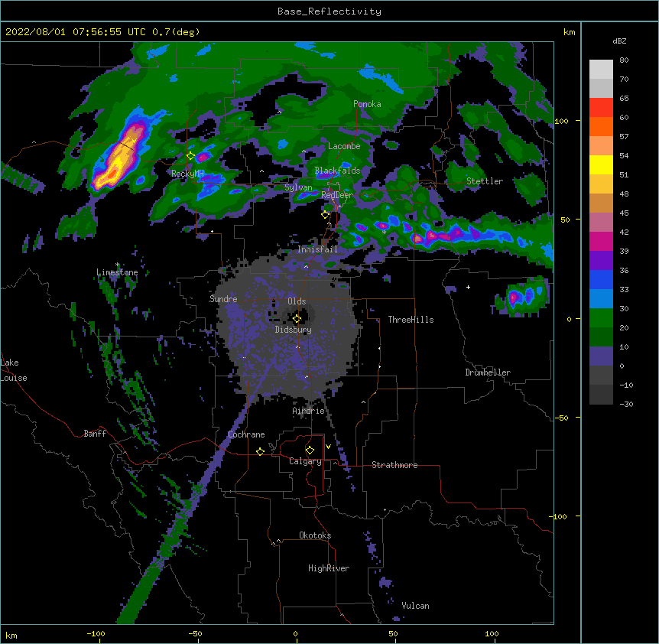Click the ThreeHills label
Image resolution: width=659 pixels, height=644 pixels.
(411, 320)
